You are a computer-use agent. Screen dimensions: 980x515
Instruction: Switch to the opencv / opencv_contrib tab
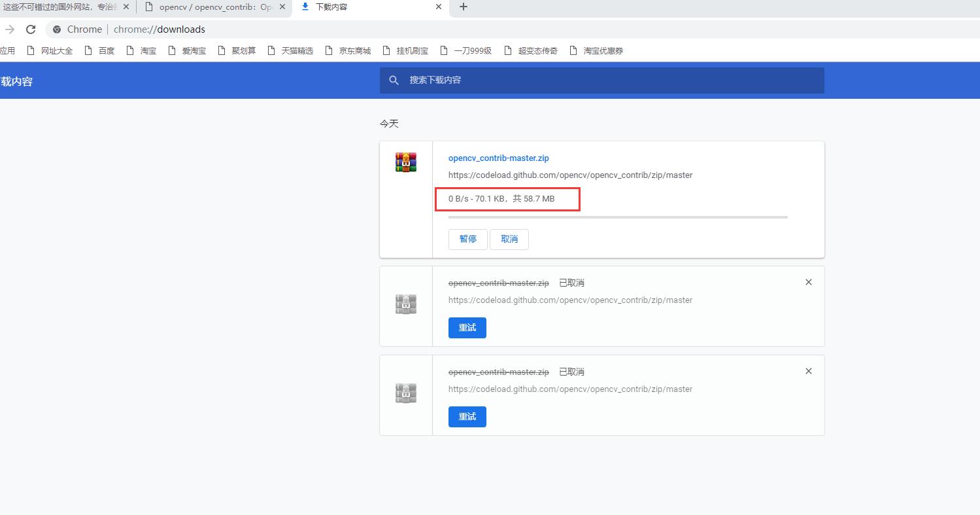pyautogui.click(x=216, y=7)
